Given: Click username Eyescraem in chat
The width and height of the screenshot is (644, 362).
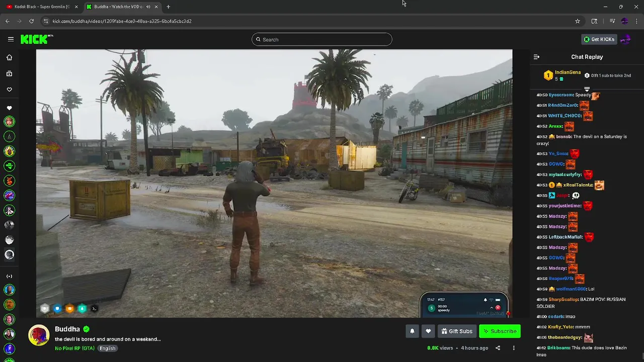Looking at the screenshot, I should tap(561, 95).
